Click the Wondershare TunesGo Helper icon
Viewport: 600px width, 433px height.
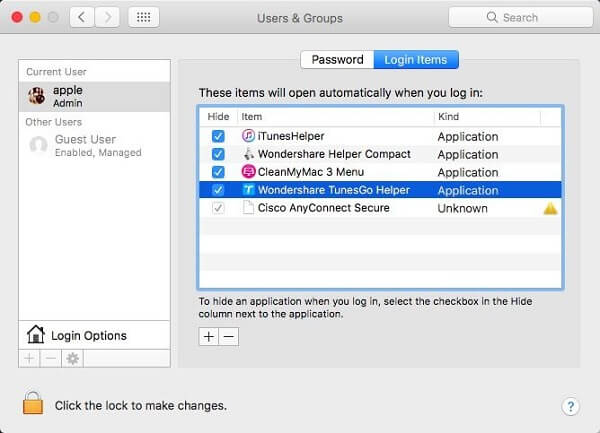(249, 190)
